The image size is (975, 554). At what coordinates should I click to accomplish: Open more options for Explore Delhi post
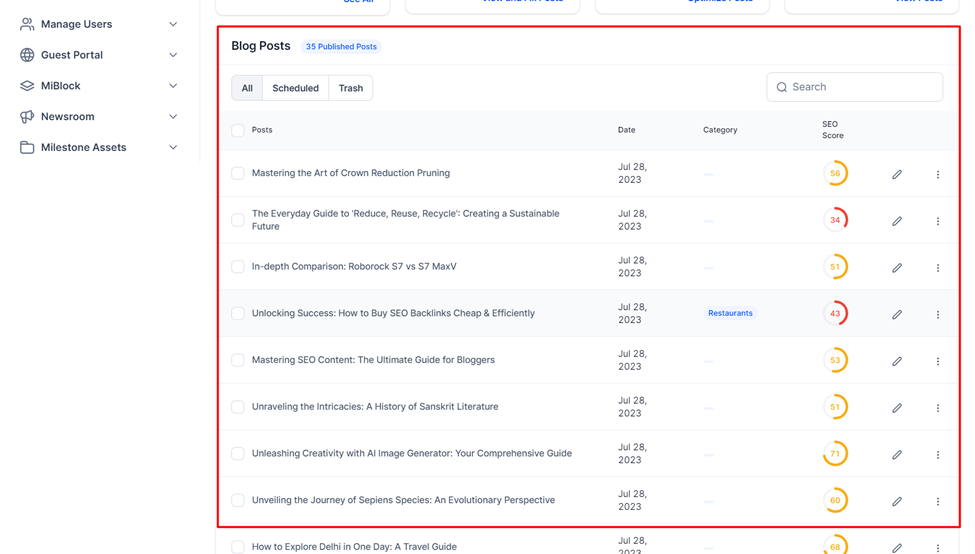coord(938,548)
